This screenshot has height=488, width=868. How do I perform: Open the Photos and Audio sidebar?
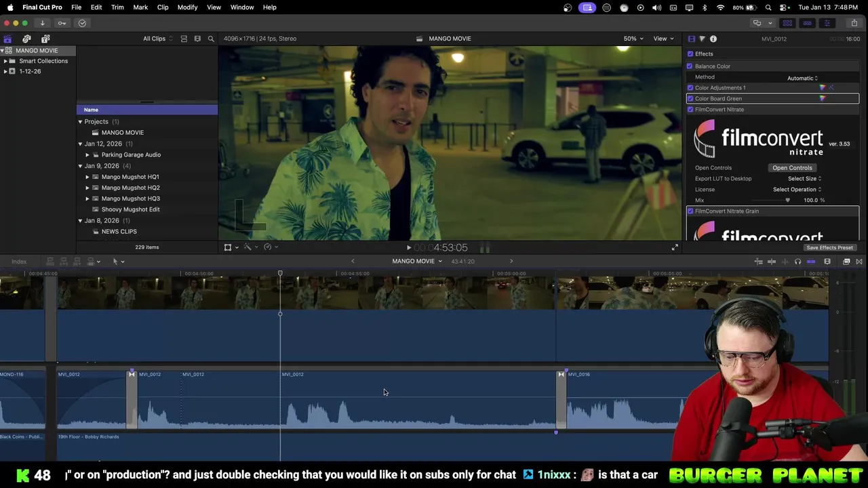pos(26,39)
